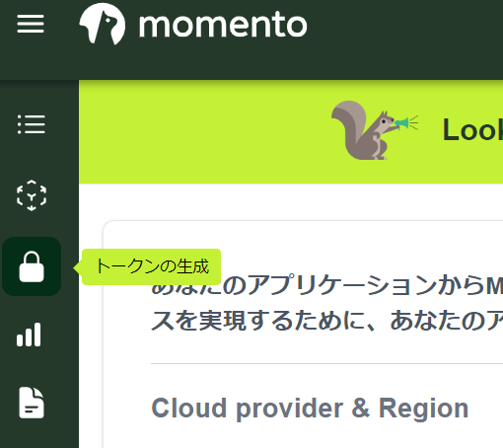The image size is (503, 448).
Task: Select the Cloud provider & Region heading
Action: [x=310, y=408]
